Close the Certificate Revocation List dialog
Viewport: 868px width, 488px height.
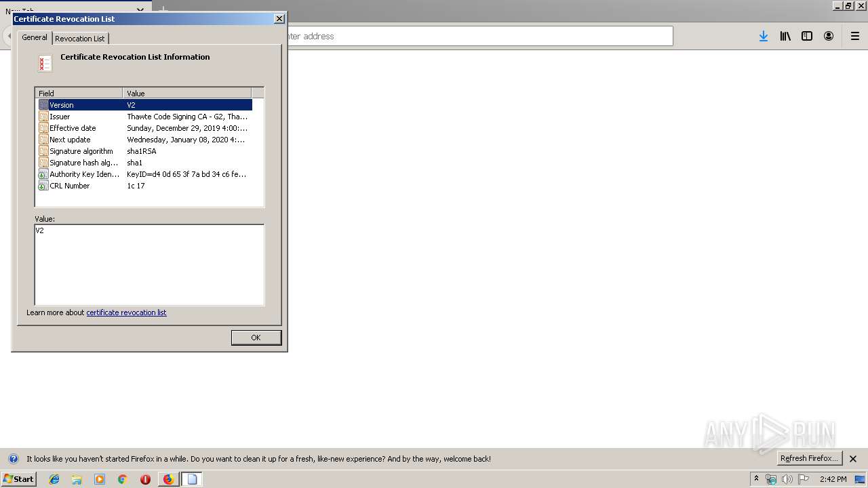(x=279, y=19)
